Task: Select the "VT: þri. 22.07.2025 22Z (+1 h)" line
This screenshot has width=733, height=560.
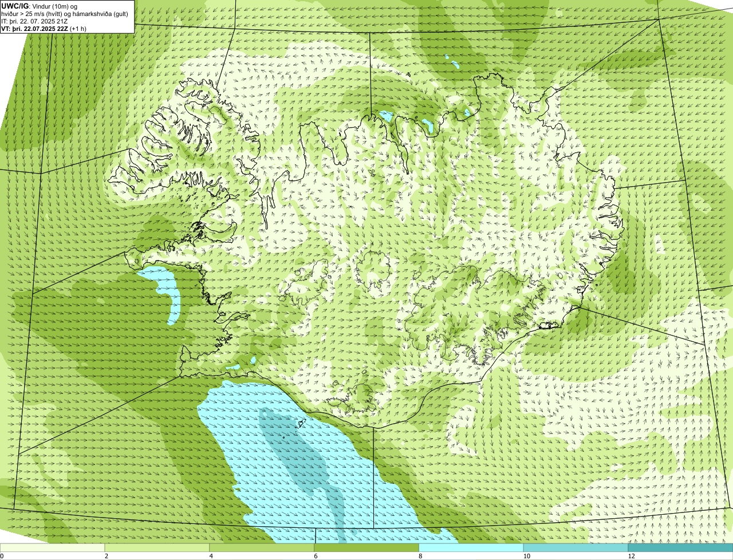Action: 44,29
